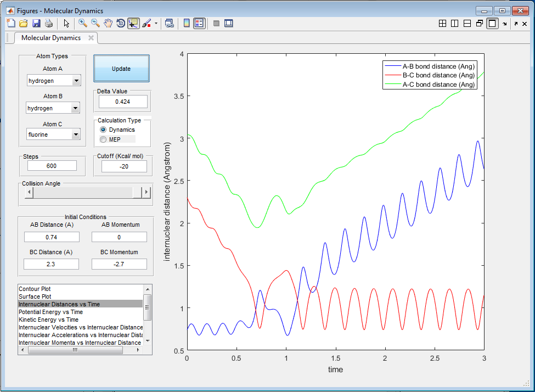Toggle the Insert Legend toolbar icon

[x=199, y=23]
